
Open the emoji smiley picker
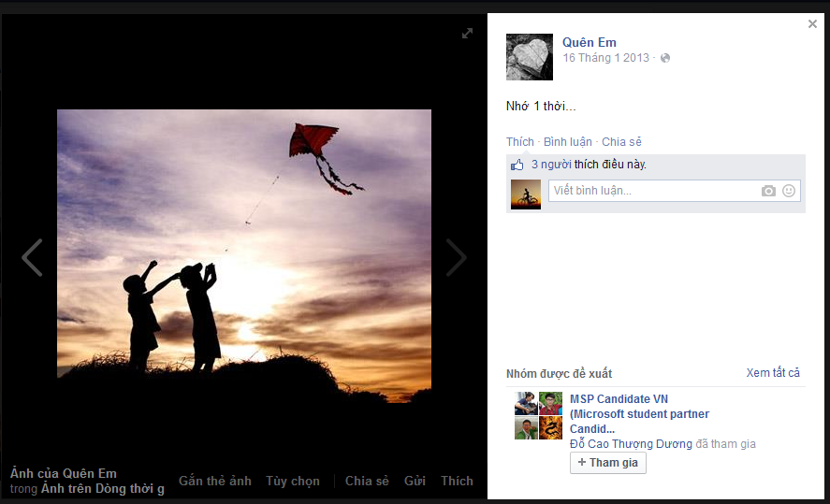pyautogui.click(x=789, y=191)
